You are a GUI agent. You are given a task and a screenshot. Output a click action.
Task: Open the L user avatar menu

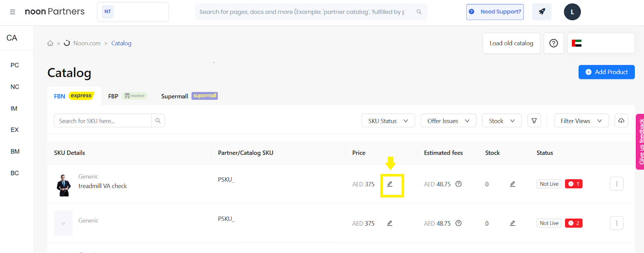coord(572,12)
